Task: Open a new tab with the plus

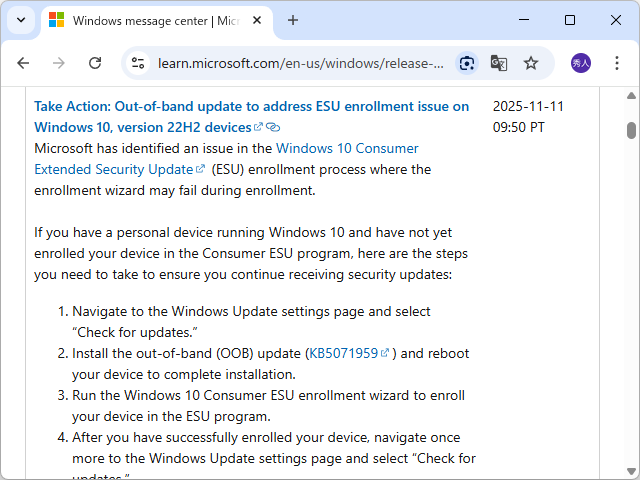Action: pos(293,20)
